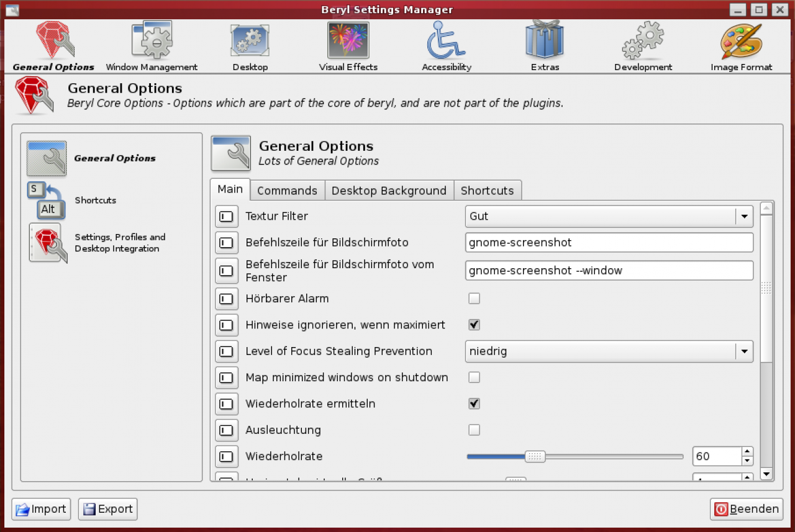Click the options list scrollbar down arrow
The image size is (795, 532).
[x=766, y=474]
